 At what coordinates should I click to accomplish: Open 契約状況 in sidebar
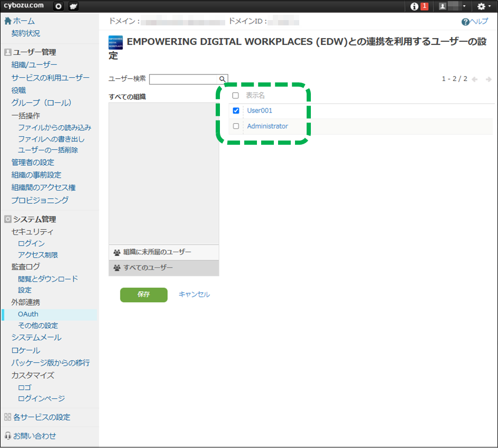tap(26, 33)
